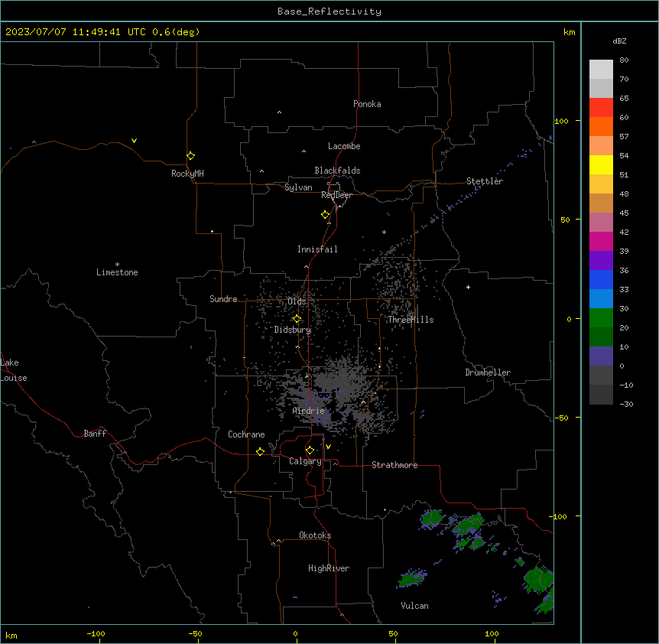Select the purple 36-39 dBZ legend swatch
Image resolution: width=659 pixels, height=644 pixels.
click(601, 261)
